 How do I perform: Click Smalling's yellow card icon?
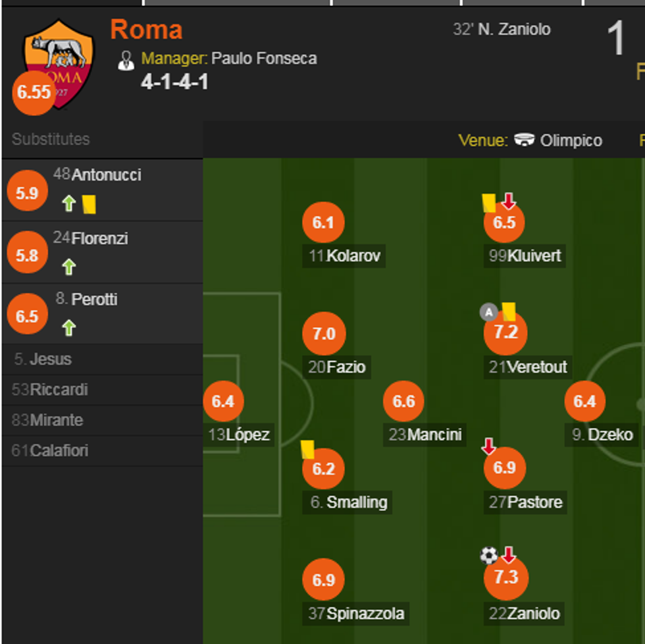(x=307, y=449)
